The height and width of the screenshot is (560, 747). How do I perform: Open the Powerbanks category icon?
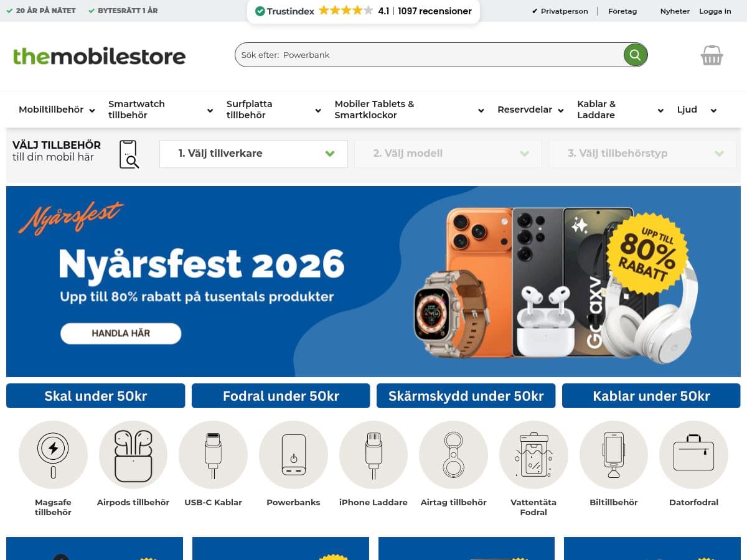point(293,455)
